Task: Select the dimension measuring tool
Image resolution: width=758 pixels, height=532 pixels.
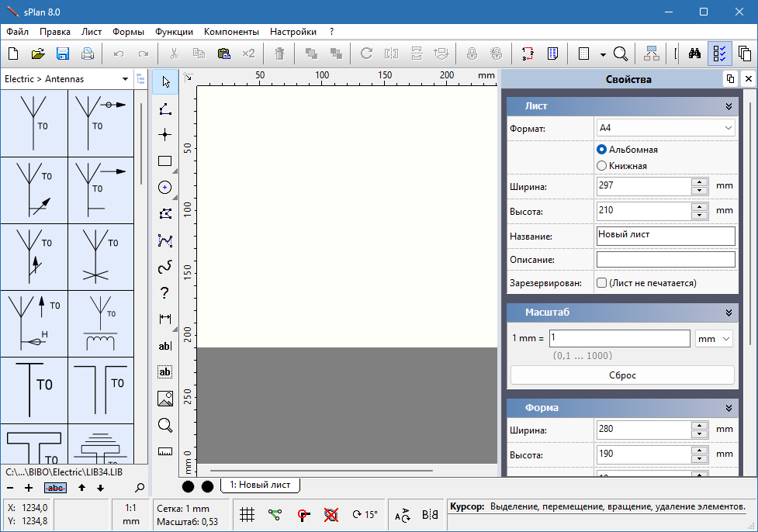Action: click(164, 319)
